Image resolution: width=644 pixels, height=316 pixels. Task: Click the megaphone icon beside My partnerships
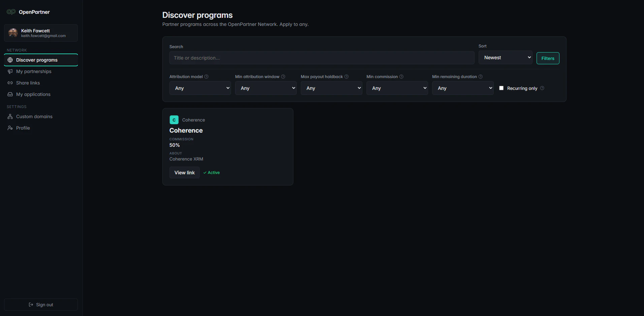10,71
